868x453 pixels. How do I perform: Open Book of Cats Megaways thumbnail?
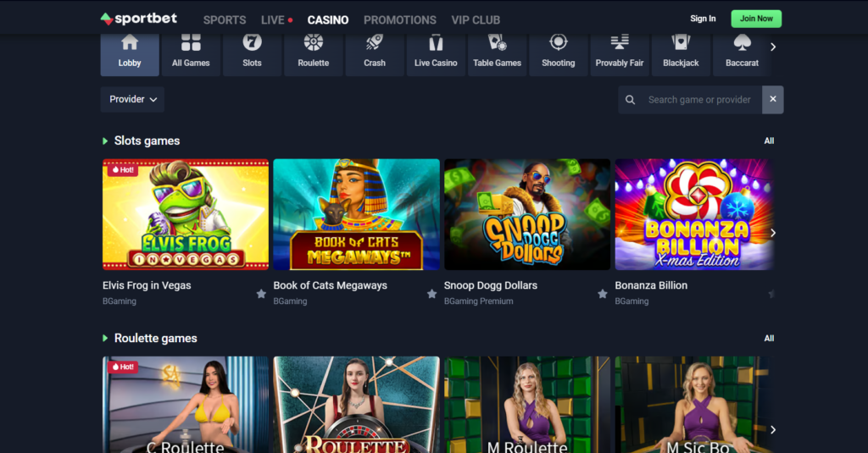click(x=357, y=214)
